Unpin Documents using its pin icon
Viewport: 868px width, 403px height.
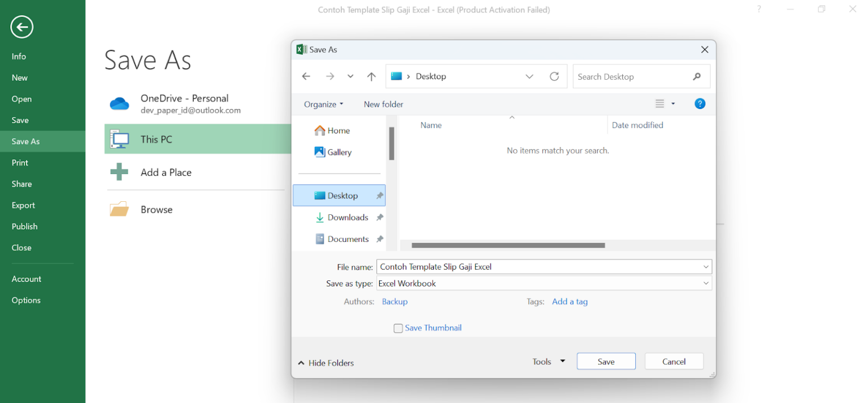pos(380,239)
